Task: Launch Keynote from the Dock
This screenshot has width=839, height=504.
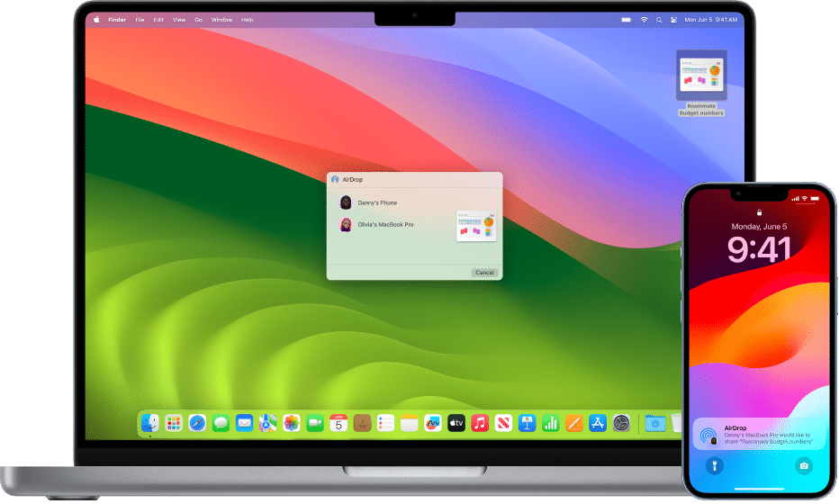Action: coord(527,424)
